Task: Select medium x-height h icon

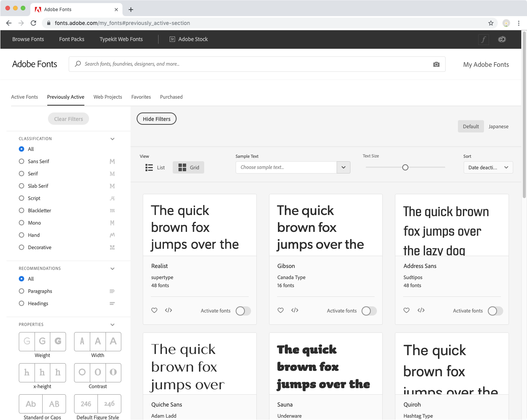Action: coord(42,372)
